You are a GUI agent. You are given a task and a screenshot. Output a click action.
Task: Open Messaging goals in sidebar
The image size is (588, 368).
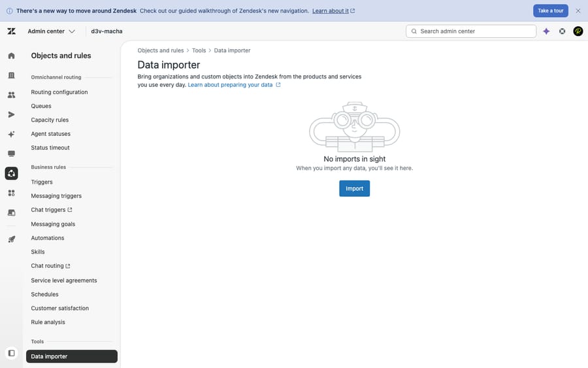(x=53, y=224)
